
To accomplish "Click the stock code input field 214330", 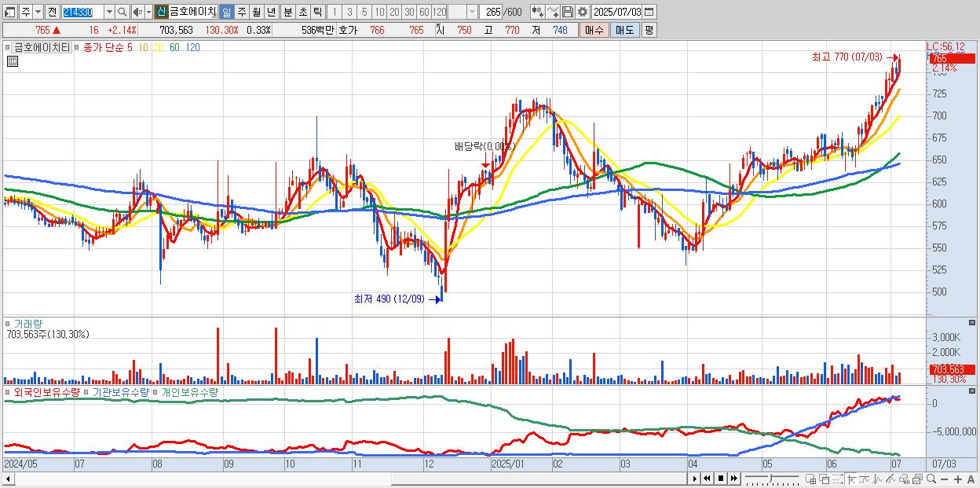I will (82, 12).
